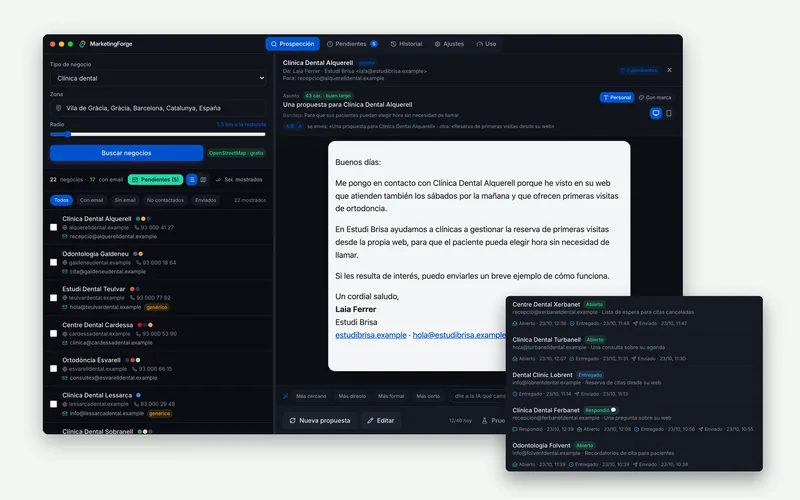Open the Tipo de negocio dropdown
This screenshot has width=800, height=500.
pos(158,78)
